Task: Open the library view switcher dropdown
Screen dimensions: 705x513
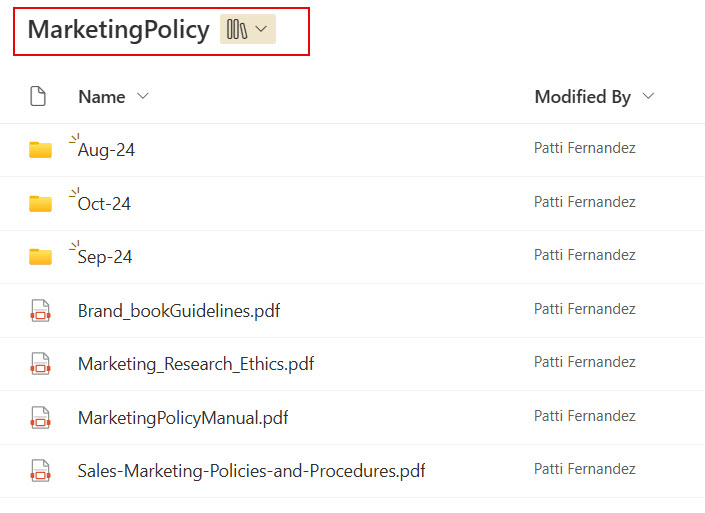Action: (248, 30)
